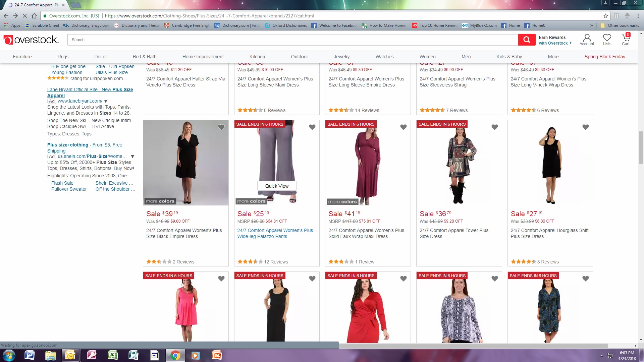Open the shopping Cart icon

coord(626,40)
